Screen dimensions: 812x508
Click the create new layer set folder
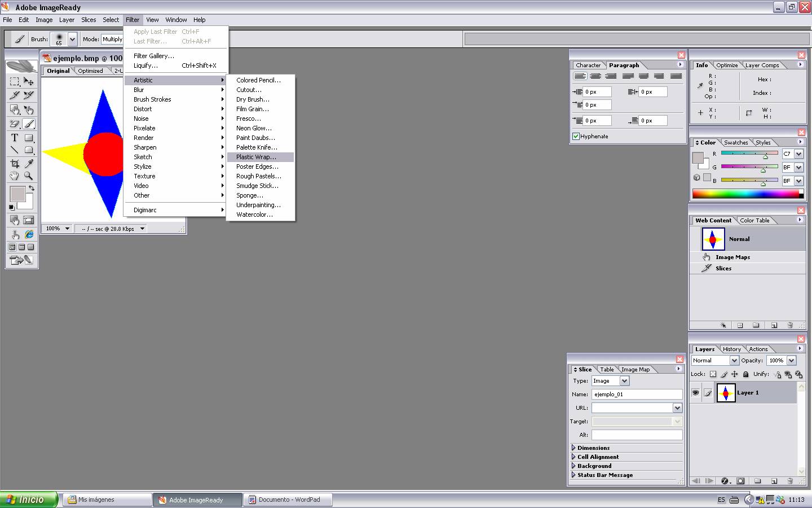(757, 481)
